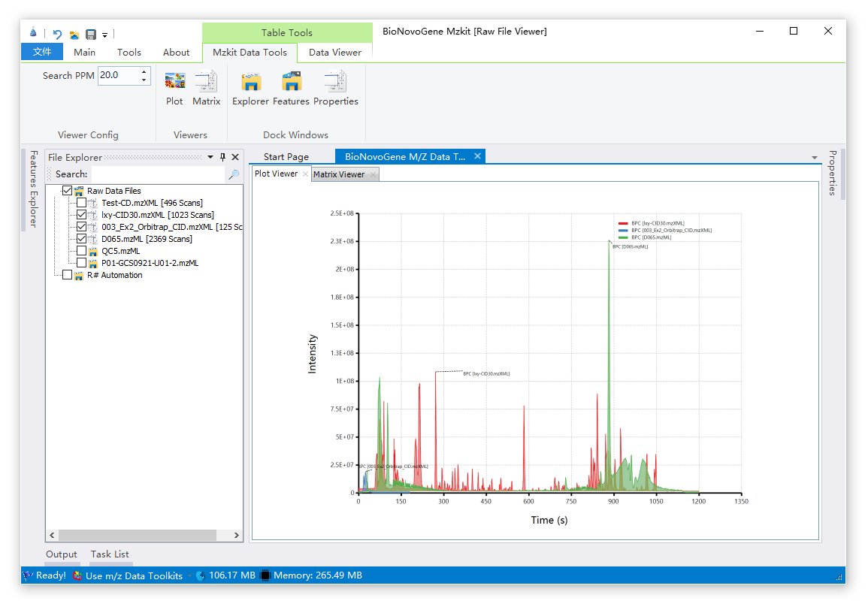Pin the File Explorer panel with pushpin

tap(222, 157)
